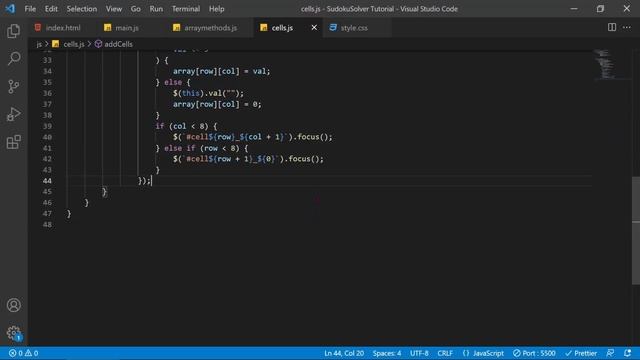Screen dimensions: 640x360
Task: Open the Go menu
Action: (136, 9)
